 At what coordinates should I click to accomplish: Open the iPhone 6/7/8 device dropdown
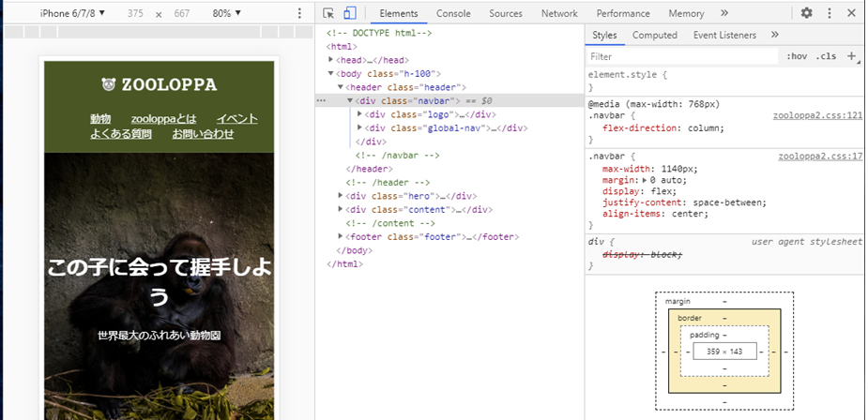(x=72, y=13)
